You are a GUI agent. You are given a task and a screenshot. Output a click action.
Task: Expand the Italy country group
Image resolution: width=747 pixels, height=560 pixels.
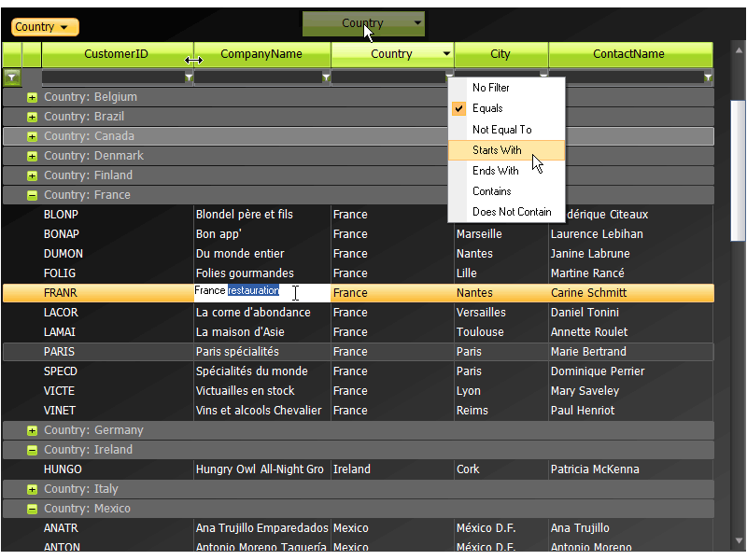pyautogui.click(x=32, y=489)
